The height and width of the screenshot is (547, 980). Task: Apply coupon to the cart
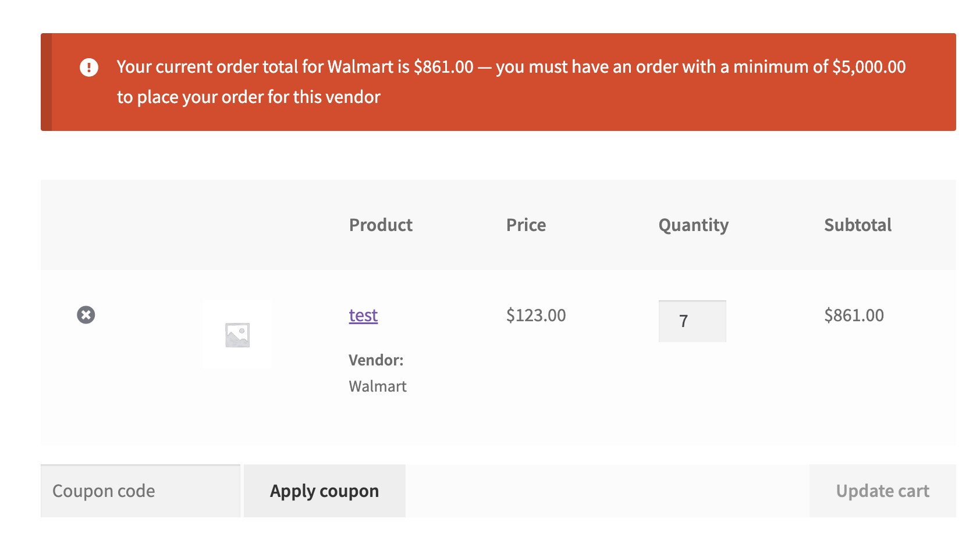click(x=325, y=491)
